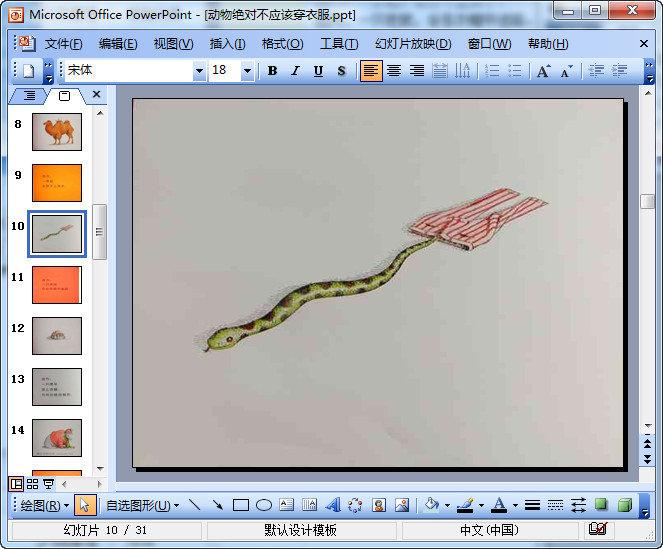Insert WordArt
663x549 pixels.
pos(333,505)
